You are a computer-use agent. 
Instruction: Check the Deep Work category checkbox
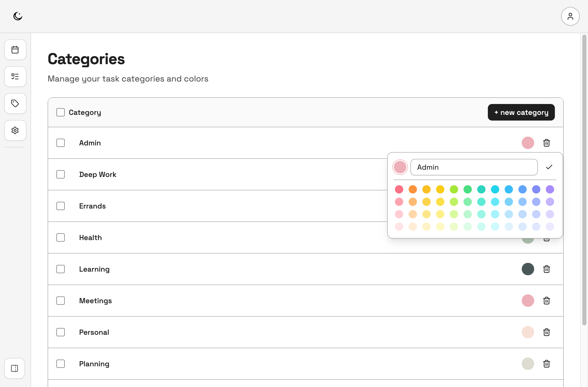61,174
